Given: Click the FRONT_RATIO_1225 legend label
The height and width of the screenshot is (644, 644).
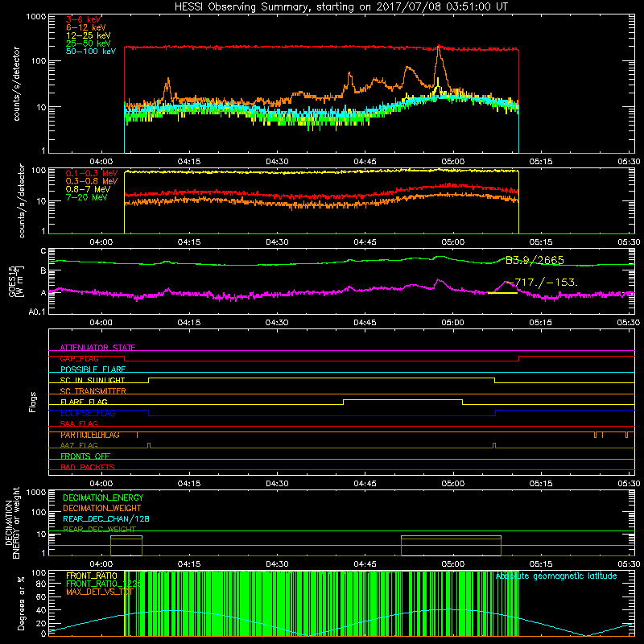Looking at the screenshot, I should point(104,584).
